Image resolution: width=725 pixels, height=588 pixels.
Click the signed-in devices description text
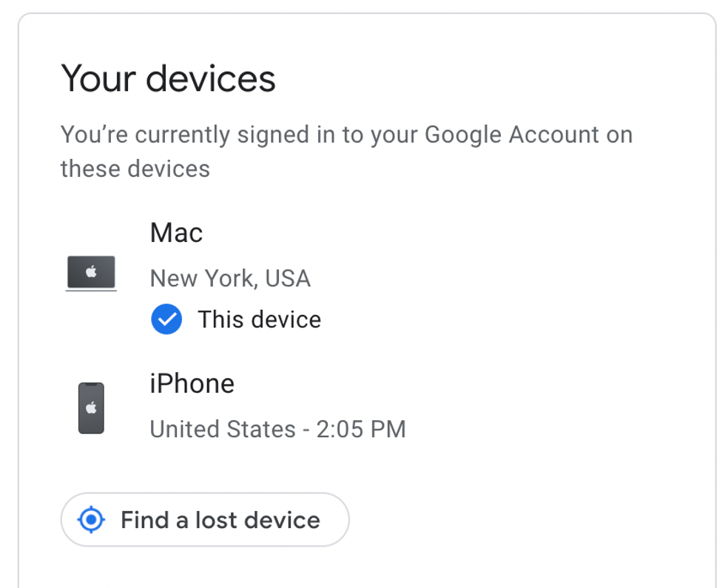click(x=346, y=151)
